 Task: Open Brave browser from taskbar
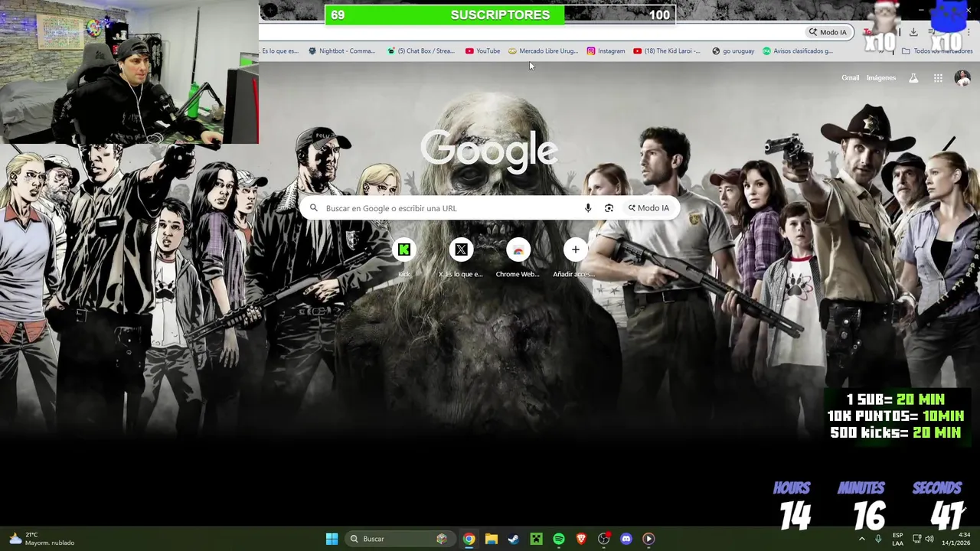(x=581, y=539)
